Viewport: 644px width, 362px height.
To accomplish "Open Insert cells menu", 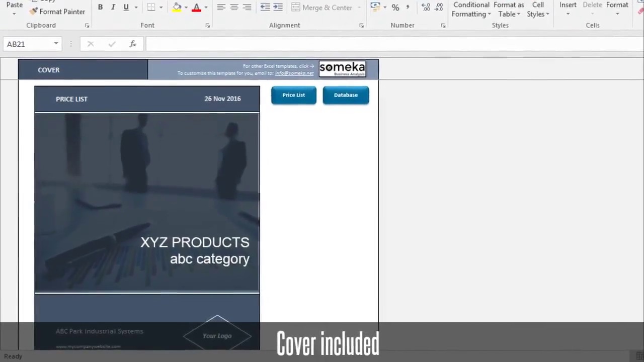I will [x=568, y=8].
